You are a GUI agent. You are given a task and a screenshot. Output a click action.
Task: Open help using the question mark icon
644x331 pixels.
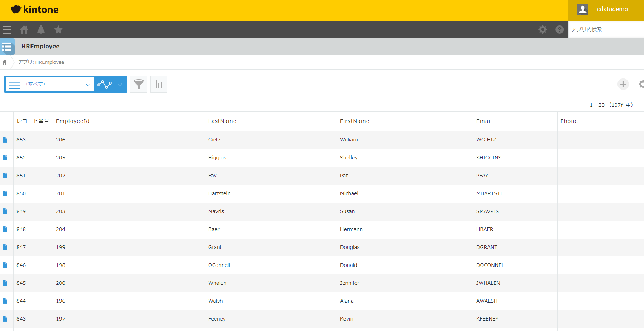pos(559,29)
